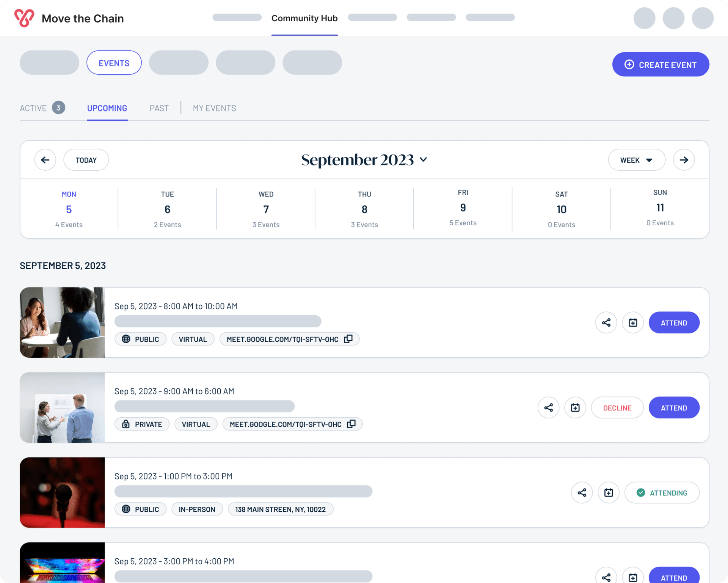Copy the 8:00 AM event's meet link
Image resolution: width=728 pixels, height=583 pixels.
pos(348,339)
